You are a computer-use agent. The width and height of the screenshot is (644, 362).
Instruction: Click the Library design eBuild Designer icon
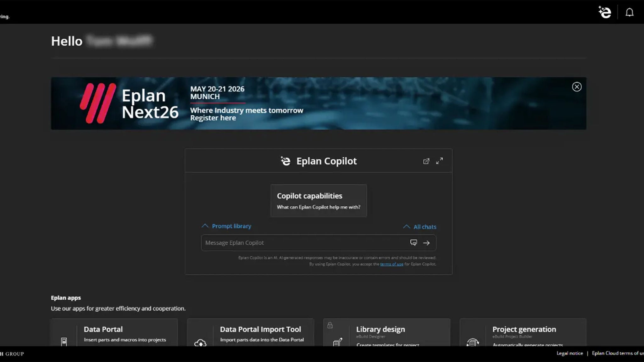pyautogui.click(x=337, y=342)
